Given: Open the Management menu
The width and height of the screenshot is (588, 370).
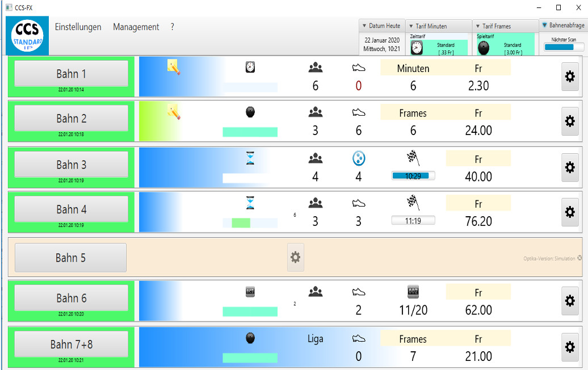Looking at the screenshot, I should (136, 27).
